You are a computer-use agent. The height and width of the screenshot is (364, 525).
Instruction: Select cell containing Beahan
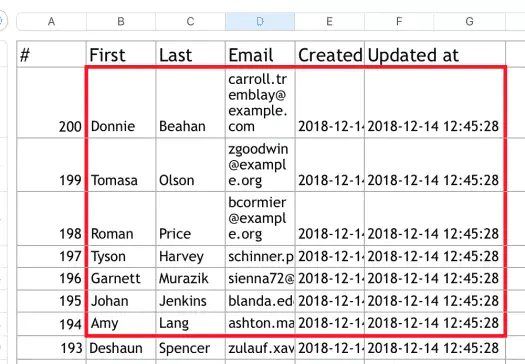click(x=191, y=102)
